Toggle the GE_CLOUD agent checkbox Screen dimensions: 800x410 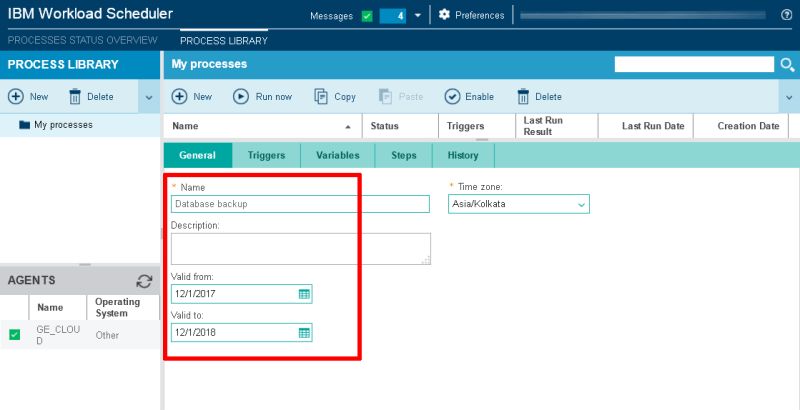tap(15, 335)
